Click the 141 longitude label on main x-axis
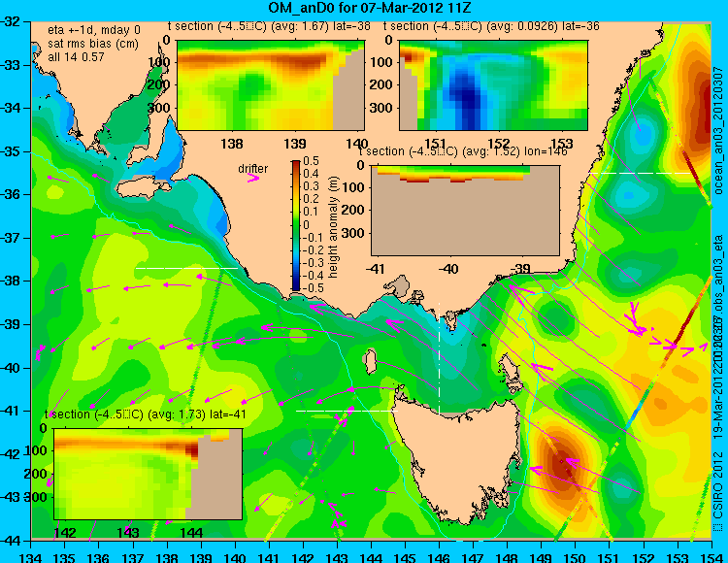The height and width of the screenshot is (563, 728). 269,557
